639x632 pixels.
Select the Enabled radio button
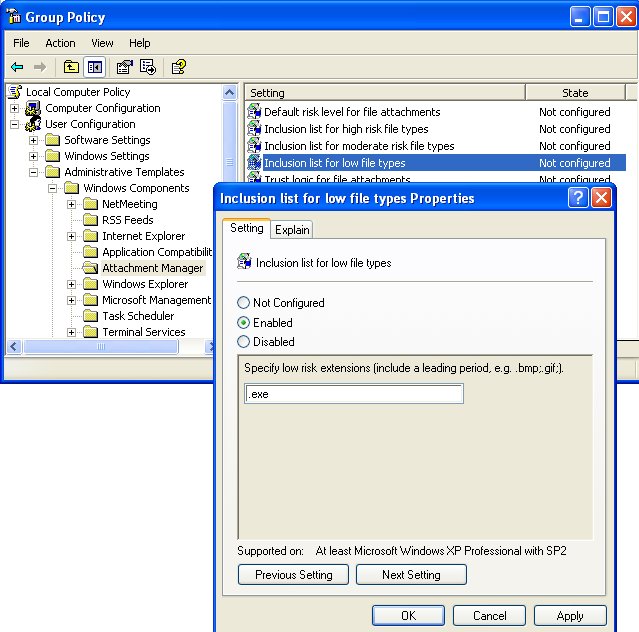pos(244,323)
